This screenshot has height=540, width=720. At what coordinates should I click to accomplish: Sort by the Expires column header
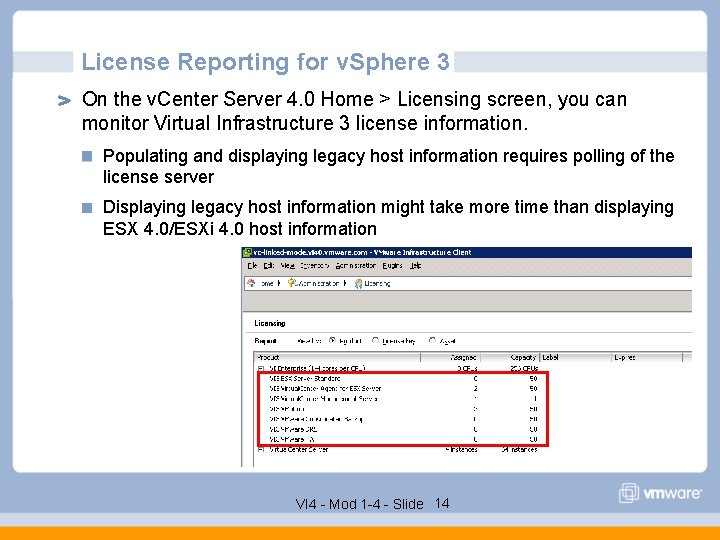tap(648, 357)
